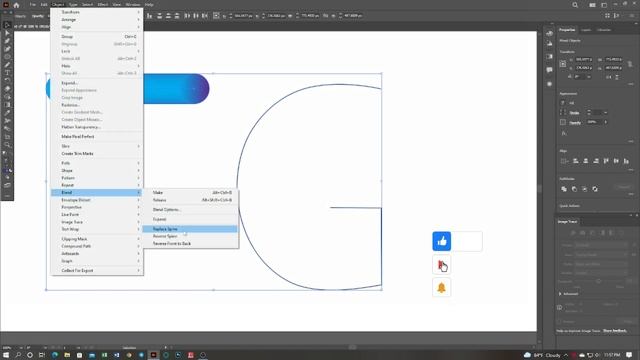The width and height of the screenshot is (640, 360).
Task: Choose Create Trim Marks
Action: coord(97,153)
